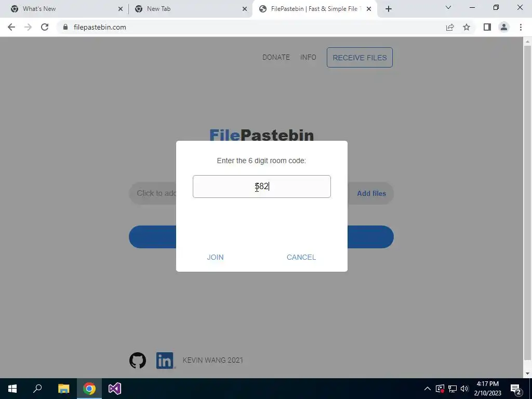
Task: Reload the filepastebin page
Action: 45,27
